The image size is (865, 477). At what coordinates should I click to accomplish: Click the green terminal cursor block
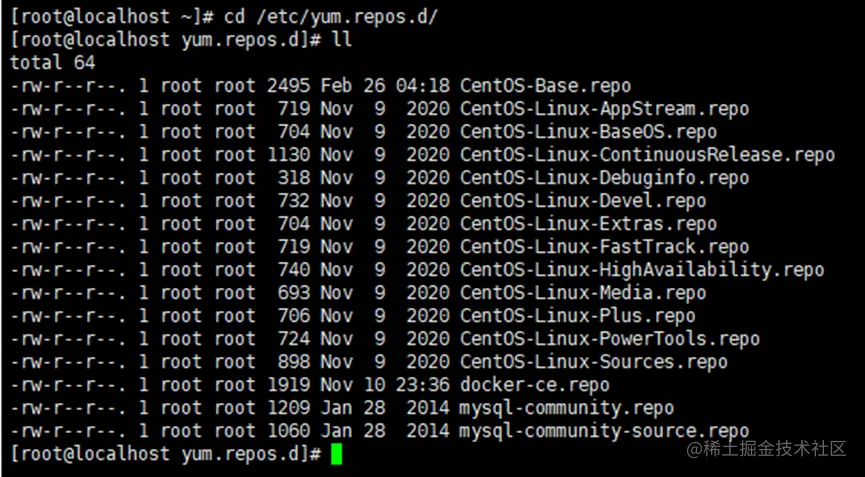(337, 455)
